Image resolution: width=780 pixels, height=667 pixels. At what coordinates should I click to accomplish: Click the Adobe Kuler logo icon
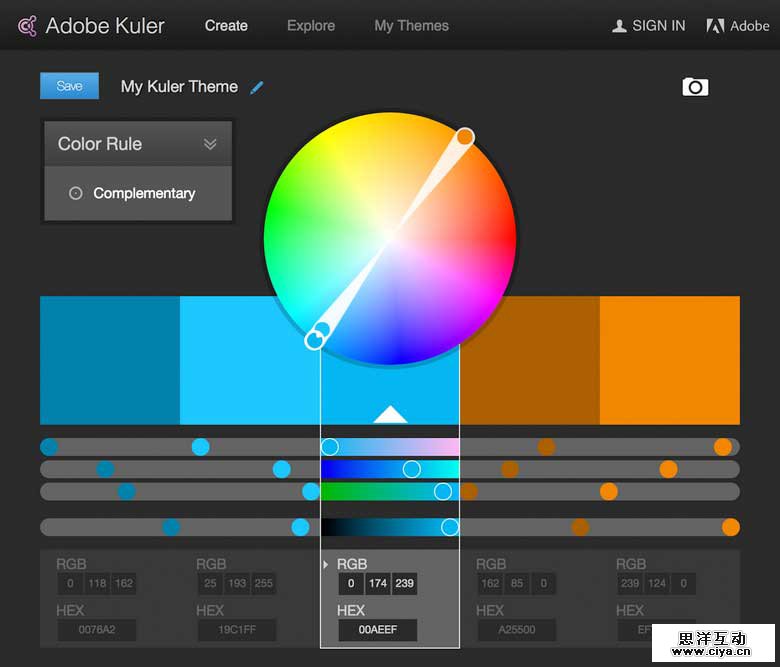click(28, 26)
